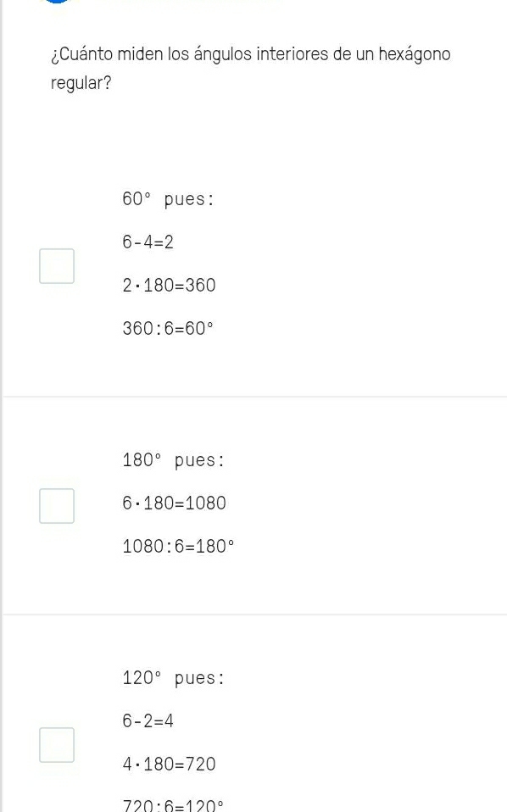Image resolution: width=507 pixels, height=812 pixels.
Task: Click the line '6-4=2'
Action: 148,242
